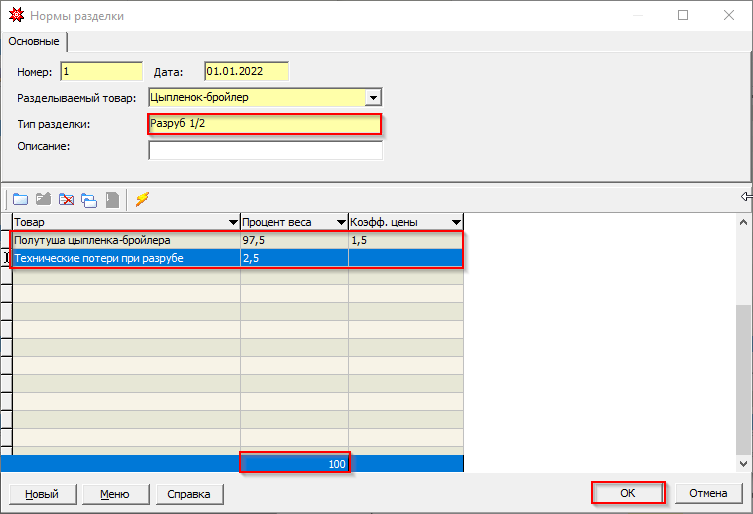Click the gray edit folder toolbar icon
This screenshot has width=753, height=514.
(43, 199)
